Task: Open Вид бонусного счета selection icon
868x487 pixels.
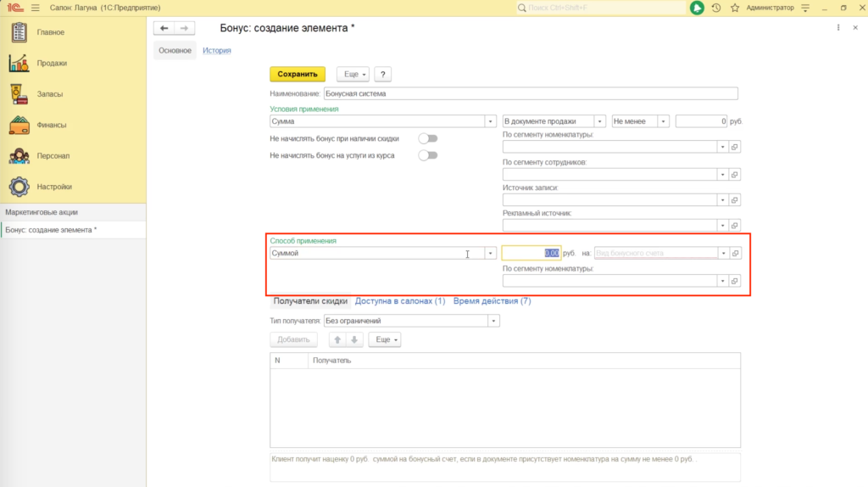Action: pyautogui.click(x=735, y=253)
